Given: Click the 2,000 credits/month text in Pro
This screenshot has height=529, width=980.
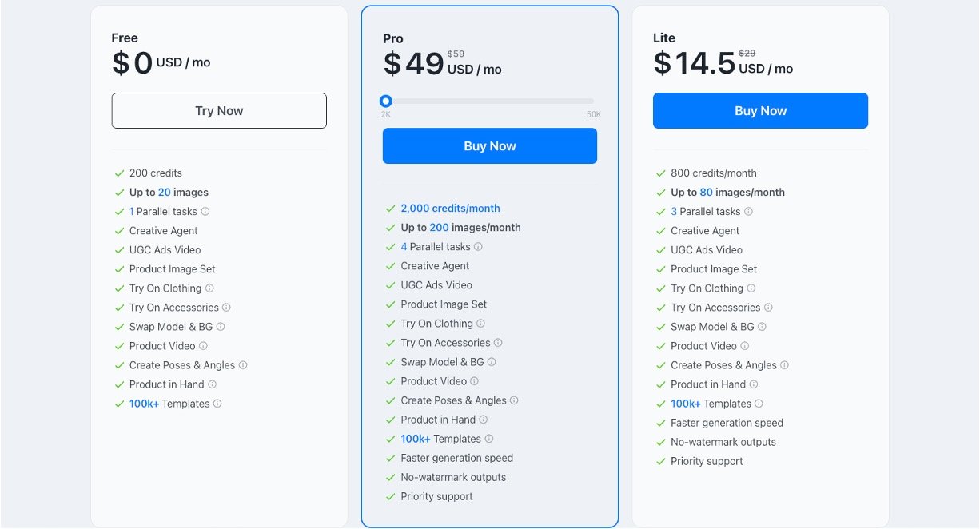Looking at the screenshot, I should coord(450,209).
